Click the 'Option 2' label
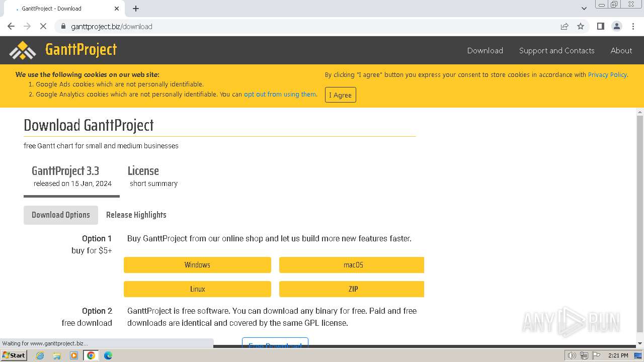This screenshot has height=362, width=644. [x=97, y=311]
